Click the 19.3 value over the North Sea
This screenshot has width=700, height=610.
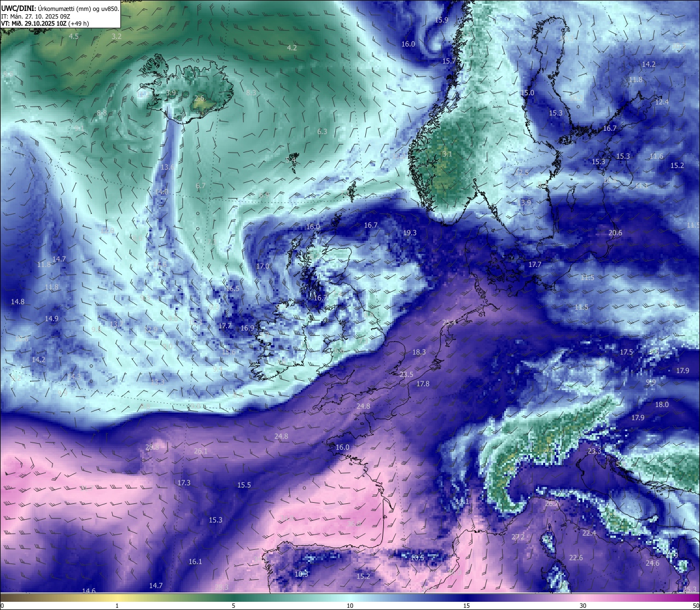(410, 233)
